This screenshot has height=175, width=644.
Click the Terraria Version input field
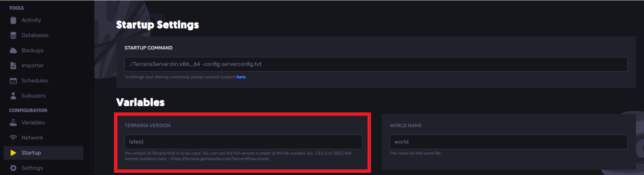click(243, 142)
